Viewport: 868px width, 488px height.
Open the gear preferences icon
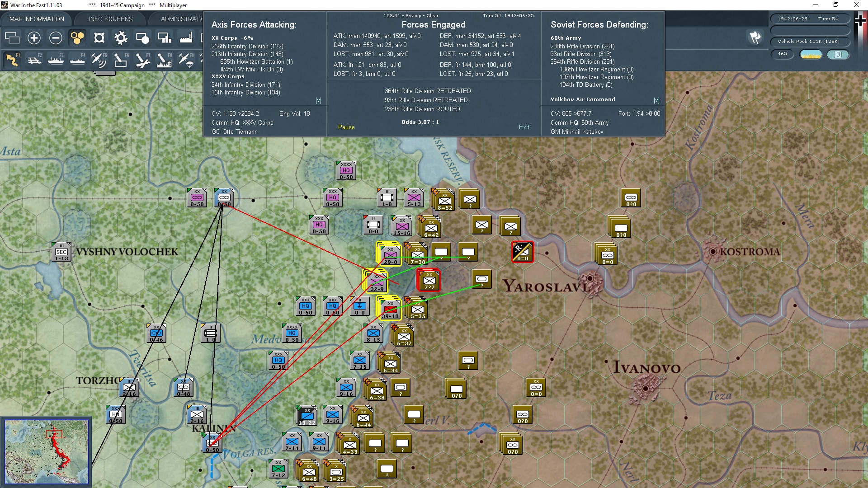point(121,38)
